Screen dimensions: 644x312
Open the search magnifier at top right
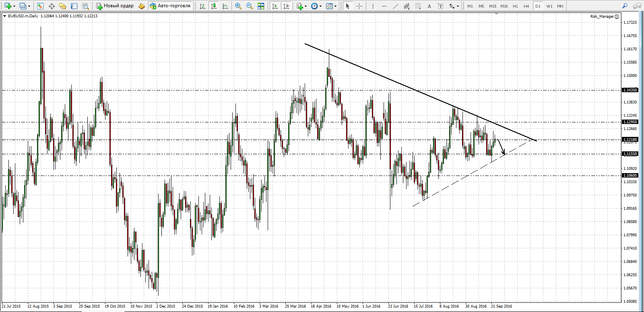(625, 6)
